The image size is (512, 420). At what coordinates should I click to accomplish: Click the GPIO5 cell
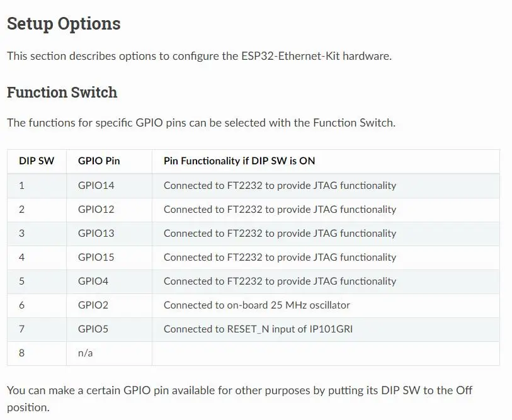(93, 329)
